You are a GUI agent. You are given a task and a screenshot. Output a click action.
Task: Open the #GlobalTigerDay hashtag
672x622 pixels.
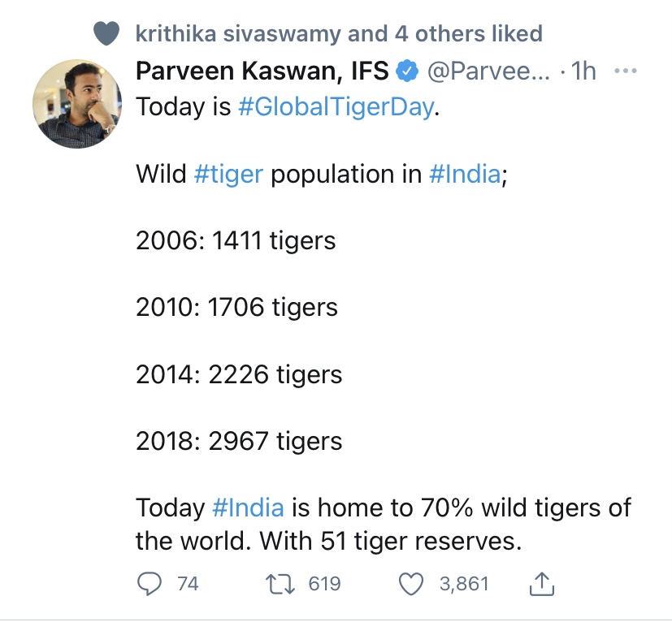(x=336, y=106)
